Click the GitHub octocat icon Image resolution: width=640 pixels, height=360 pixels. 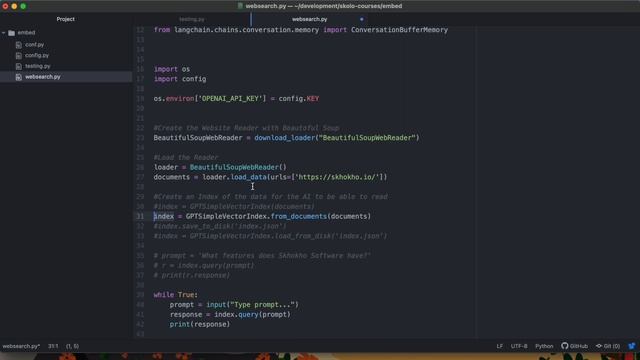[564, 346]
